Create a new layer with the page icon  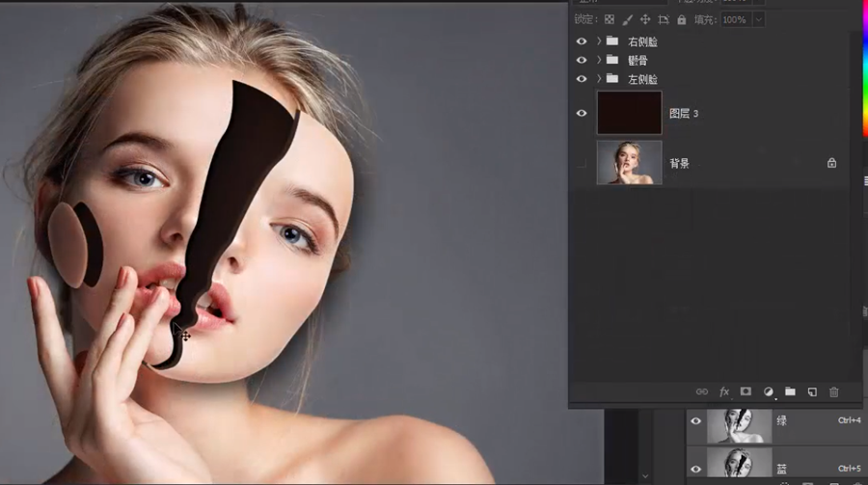[x=812, y=391]
